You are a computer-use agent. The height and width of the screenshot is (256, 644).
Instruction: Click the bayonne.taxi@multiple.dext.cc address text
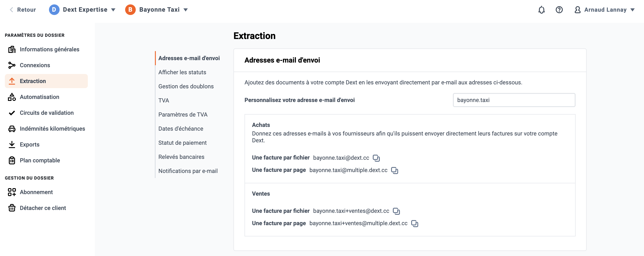(x=348, y=170)
